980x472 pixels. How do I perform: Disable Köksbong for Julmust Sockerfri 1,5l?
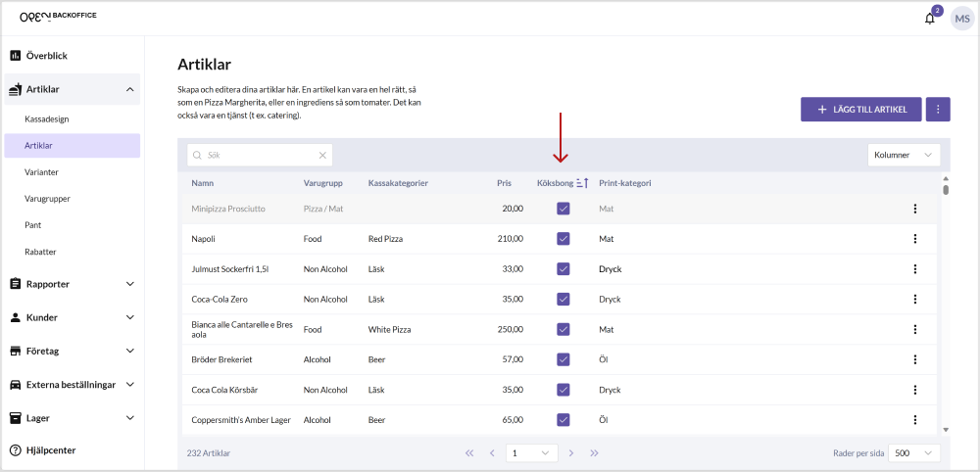tap(563, 269)
